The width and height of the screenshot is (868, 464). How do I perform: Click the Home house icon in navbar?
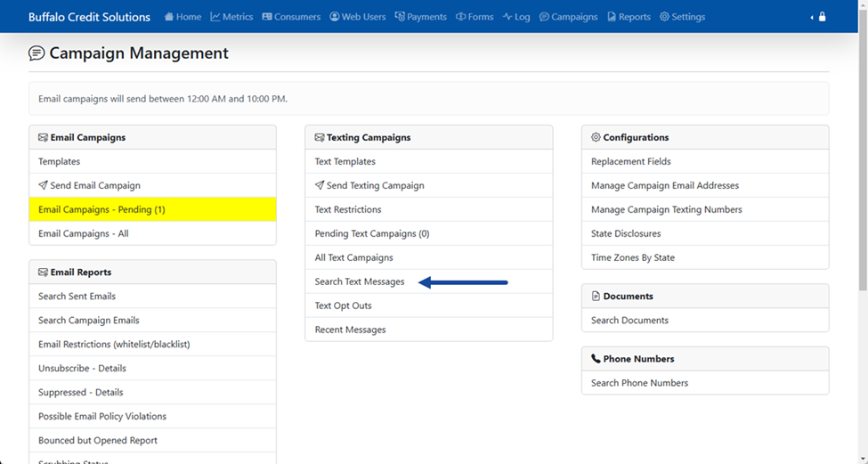(169, 17)
